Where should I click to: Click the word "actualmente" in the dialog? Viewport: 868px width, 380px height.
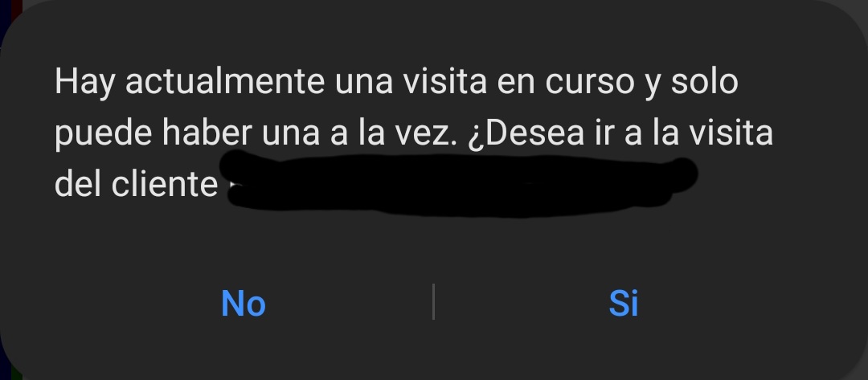(x=225, y=81)
